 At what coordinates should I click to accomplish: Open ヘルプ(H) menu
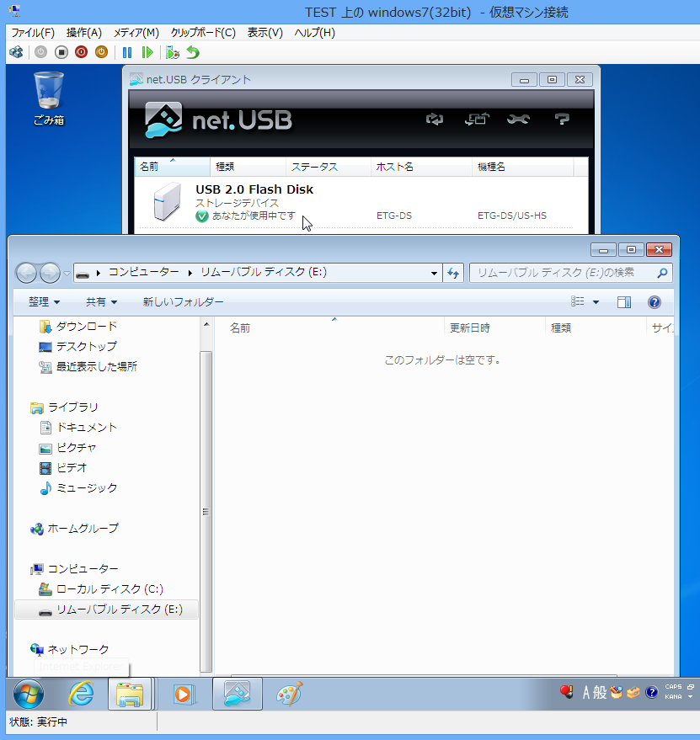pos(314,33)
